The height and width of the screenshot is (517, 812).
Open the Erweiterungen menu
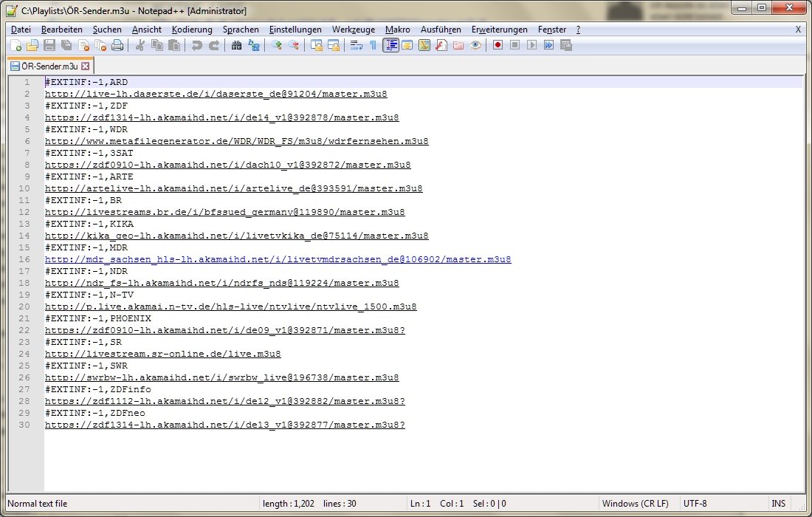pos(499,30)
